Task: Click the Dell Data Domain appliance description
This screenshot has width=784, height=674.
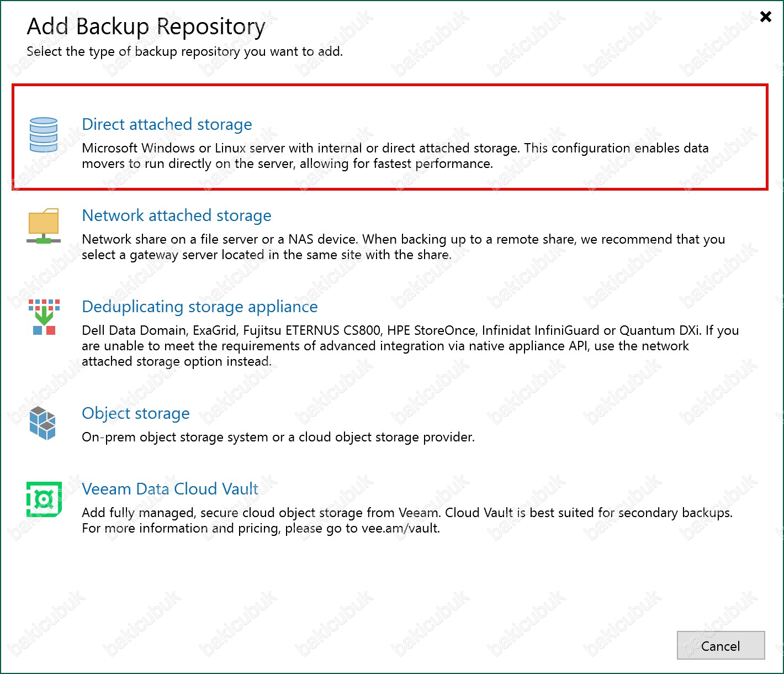Action: pyautogui.click(x=410, y=346)
